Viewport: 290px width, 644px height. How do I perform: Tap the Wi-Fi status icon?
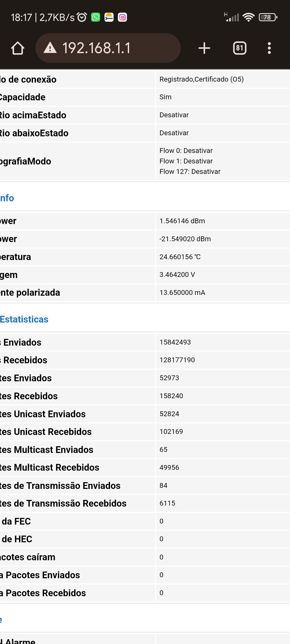248,17
